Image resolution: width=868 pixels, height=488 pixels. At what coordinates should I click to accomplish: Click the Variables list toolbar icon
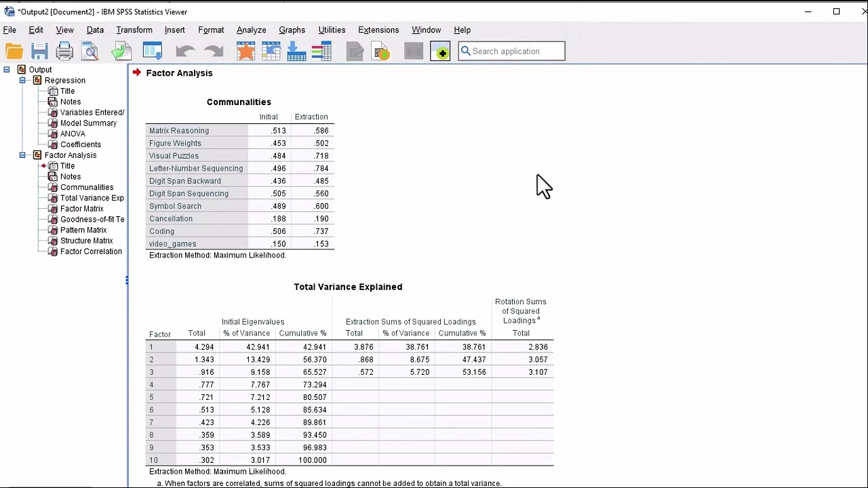click(321, 52)
